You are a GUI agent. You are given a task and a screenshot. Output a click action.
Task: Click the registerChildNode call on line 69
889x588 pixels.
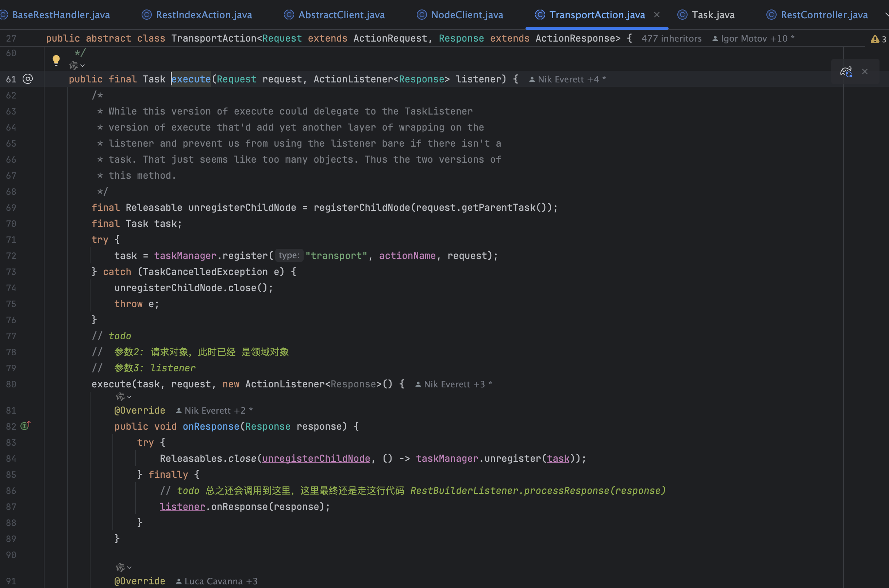point(362,208)
